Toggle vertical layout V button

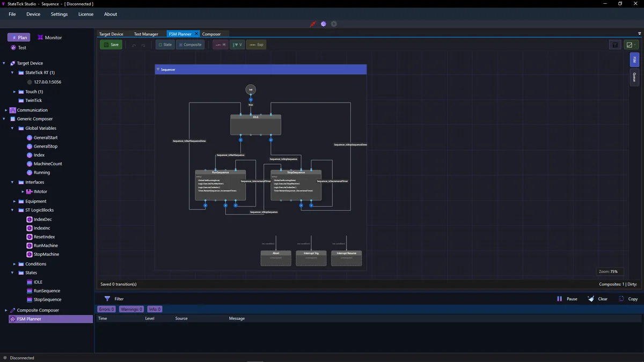coord(237,45)
